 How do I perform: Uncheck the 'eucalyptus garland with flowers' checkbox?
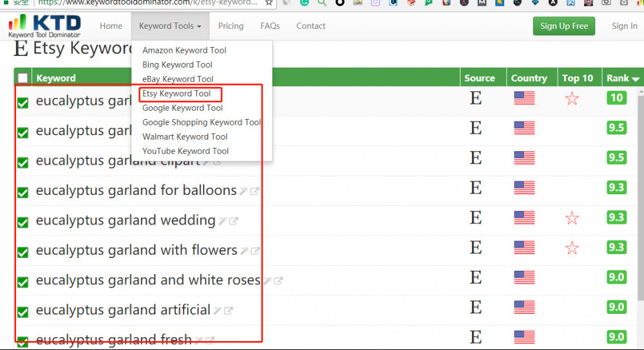pos(23,252)
